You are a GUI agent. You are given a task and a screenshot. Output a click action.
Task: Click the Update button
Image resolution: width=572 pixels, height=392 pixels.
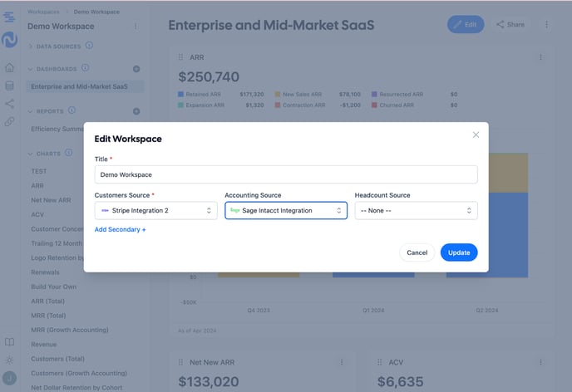(x=459, y=252)
